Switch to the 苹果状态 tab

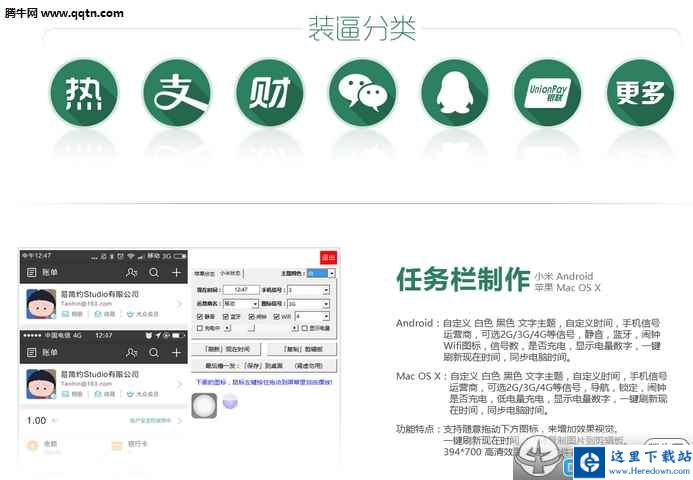click(205, 274)
